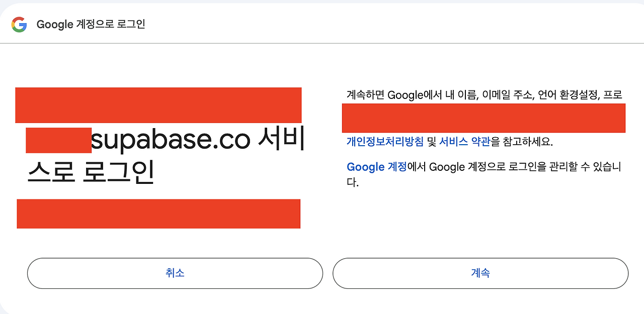Click the small red block before supabase.co
Viewport: 644px width, 314px height.
click(58, 141)
